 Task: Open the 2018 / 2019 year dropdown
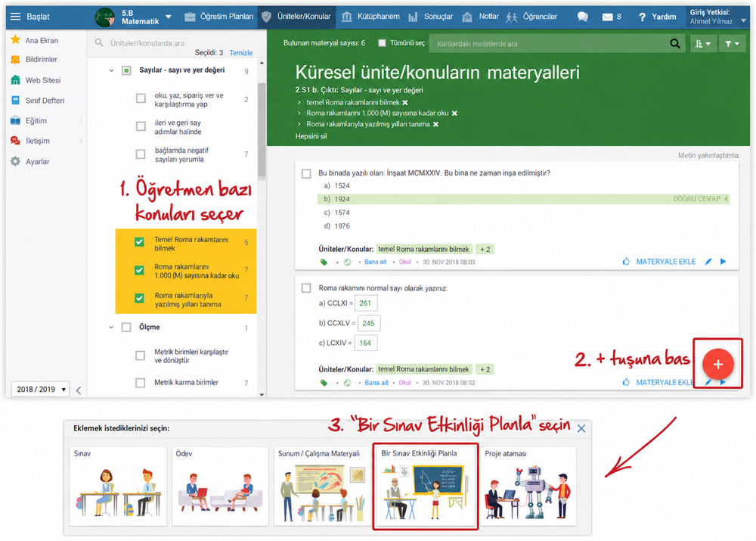pyautogui.click(x=41, y=389)
